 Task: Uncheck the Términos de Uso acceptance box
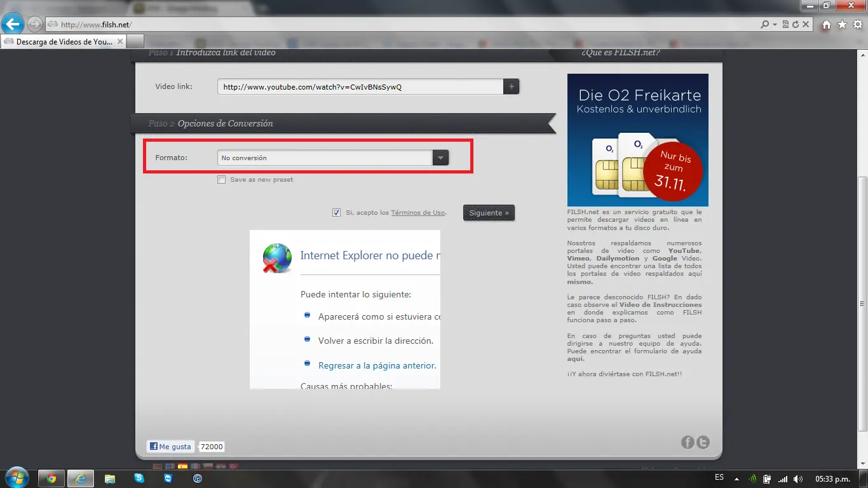(337, 213)
